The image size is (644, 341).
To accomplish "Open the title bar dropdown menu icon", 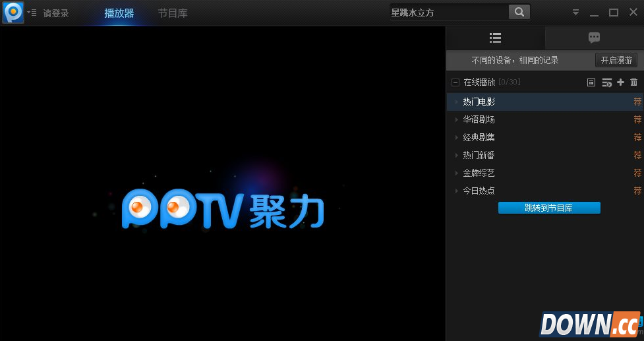I will (x=575, y=13).
